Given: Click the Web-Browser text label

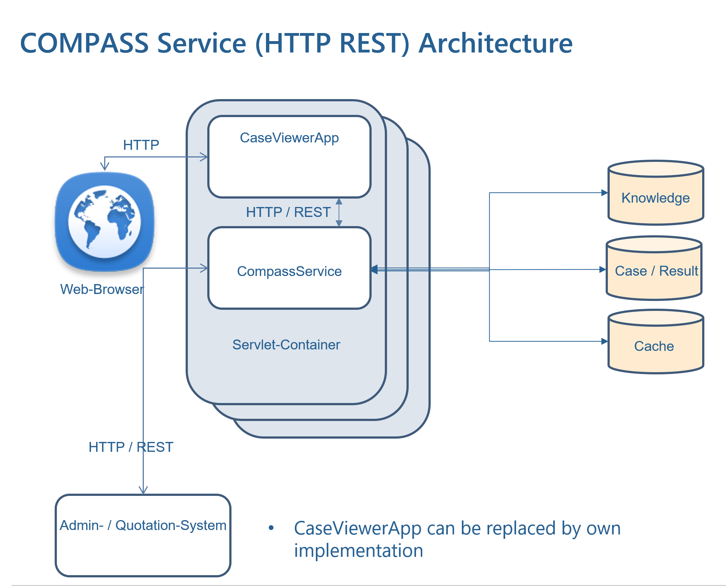Looking at the screenshot, I should (x=102, y=289).
